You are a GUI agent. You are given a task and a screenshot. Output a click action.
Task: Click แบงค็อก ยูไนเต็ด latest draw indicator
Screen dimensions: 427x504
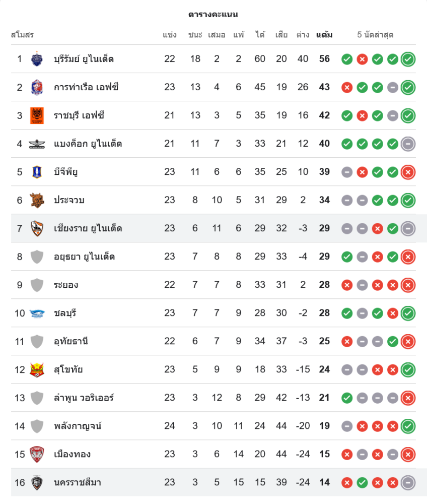408,144
